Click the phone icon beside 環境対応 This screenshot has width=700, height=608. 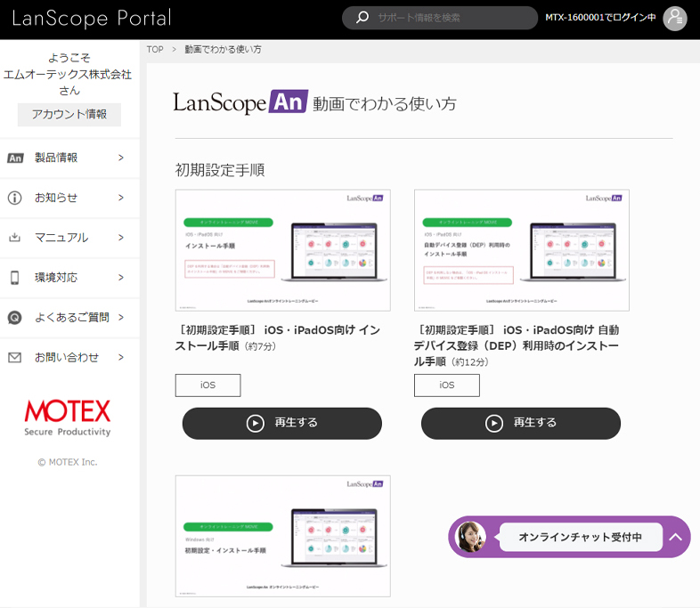point(15,278)
